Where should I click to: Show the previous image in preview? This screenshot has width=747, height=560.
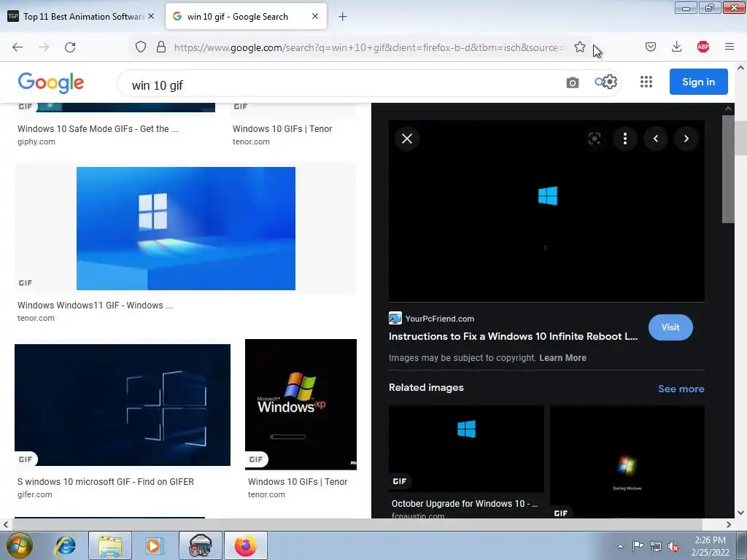[656, 139]
